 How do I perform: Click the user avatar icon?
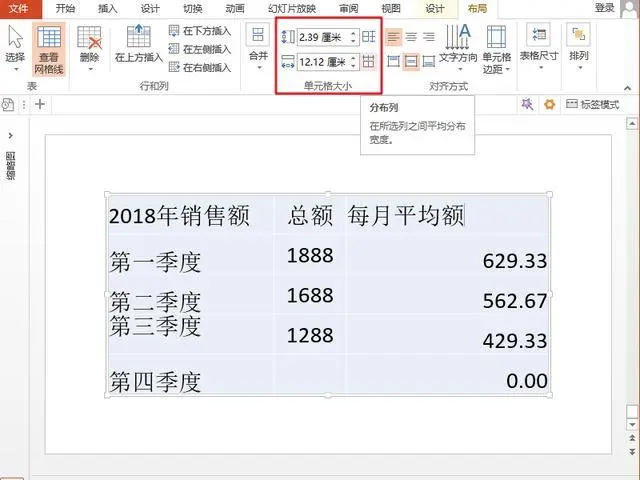click(629, 9)
